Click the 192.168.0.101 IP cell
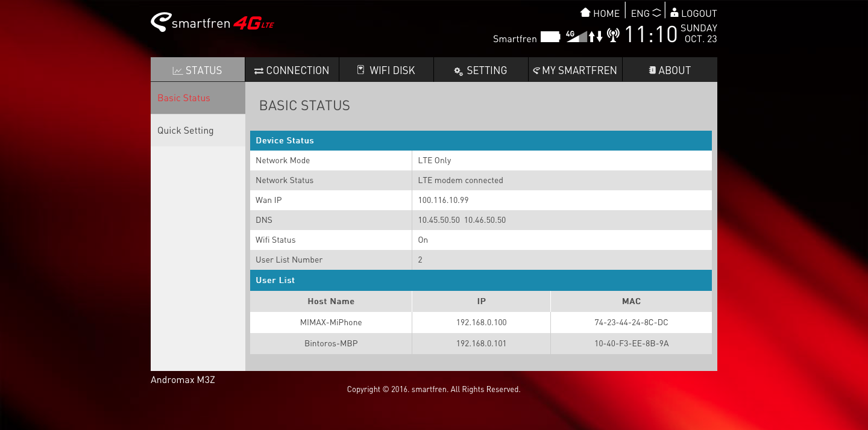The height and width of the screenshot is (430, 868). (482, 343)
